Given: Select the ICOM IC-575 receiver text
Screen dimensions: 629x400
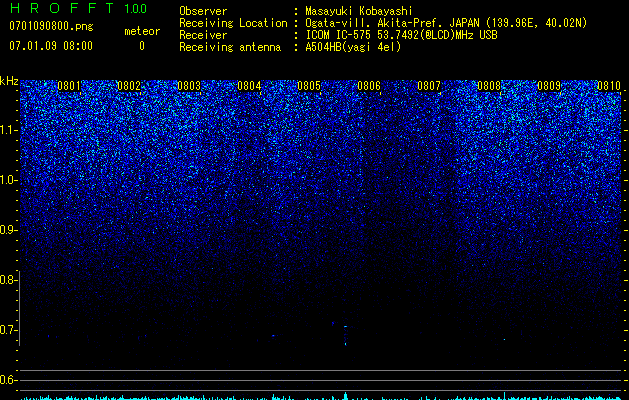Looking at the screenshot, I should (x=401, y=35).
